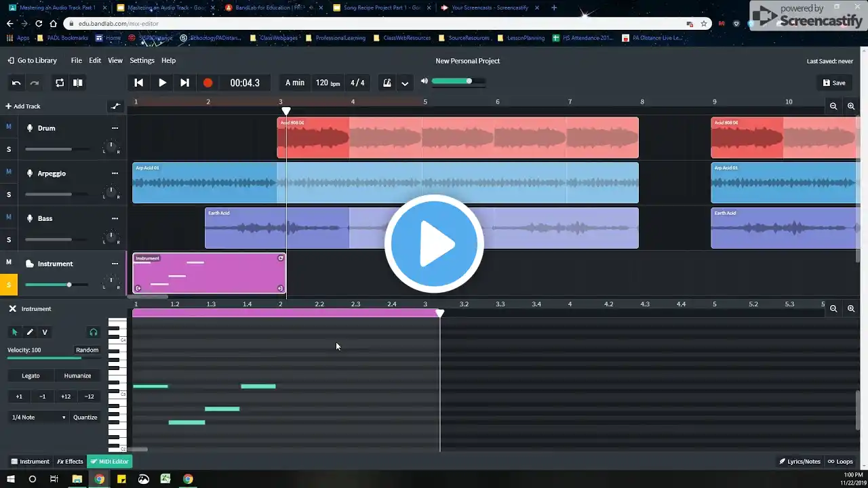Image resolution: width=868 pixels, height=488 pixels.
Task: Click Add Track
Action: pos(23,106)
